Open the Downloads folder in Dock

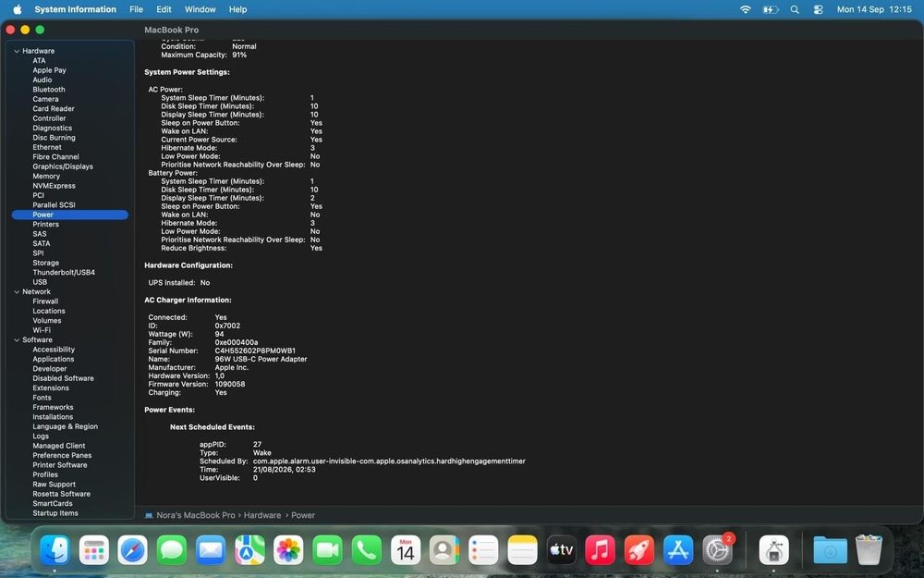tap(830, 550)
